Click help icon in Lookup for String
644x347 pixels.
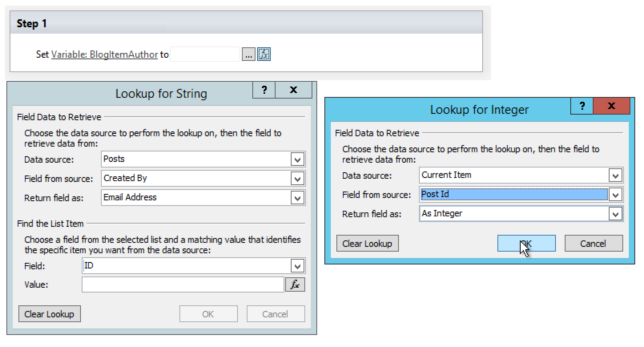coord(264,90)
